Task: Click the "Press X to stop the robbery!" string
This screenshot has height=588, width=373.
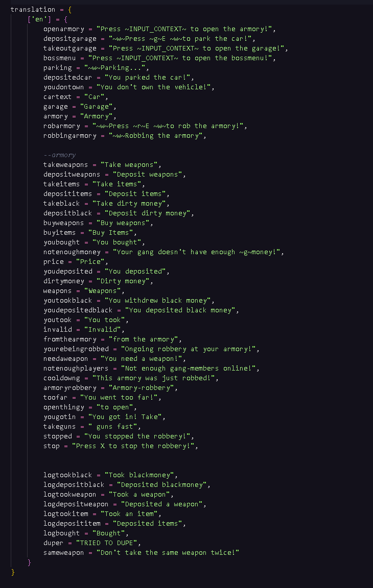Action: point(135,446)
